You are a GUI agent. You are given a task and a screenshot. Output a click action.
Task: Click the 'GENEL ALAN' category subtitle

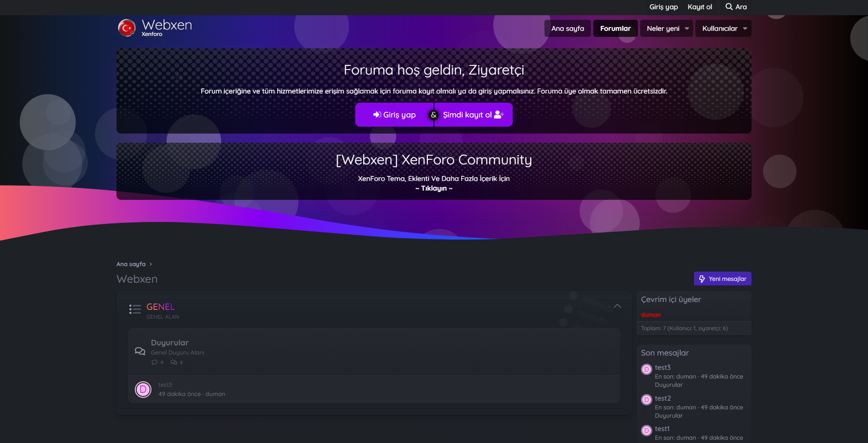[x=163, y=317]
